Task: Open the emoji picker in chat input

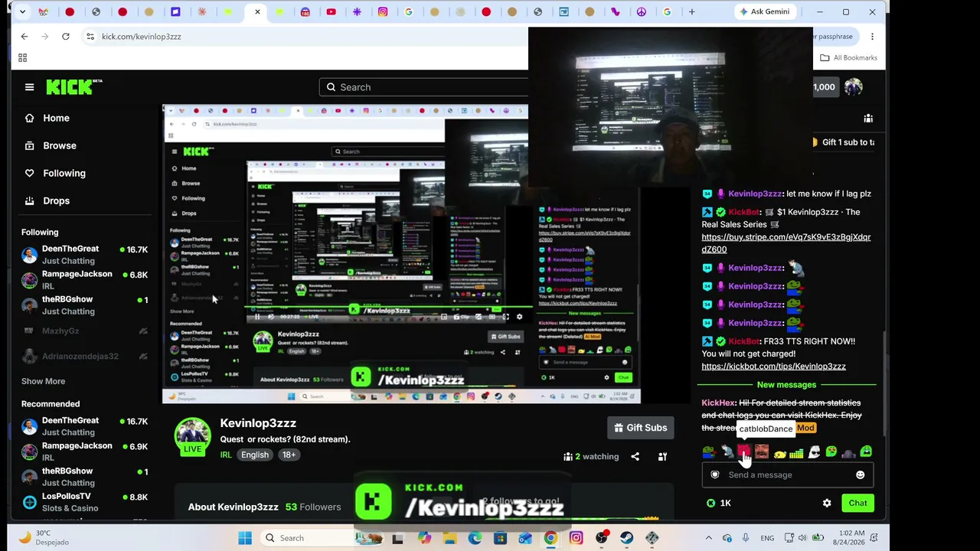Action: 860,475
